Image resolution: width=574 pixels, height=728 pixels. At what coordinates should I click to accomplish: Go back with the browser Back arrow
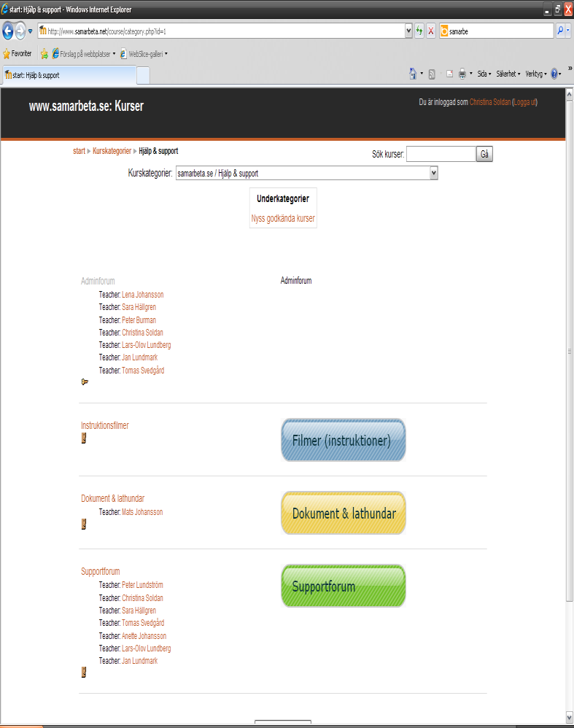tap(7, 31)
